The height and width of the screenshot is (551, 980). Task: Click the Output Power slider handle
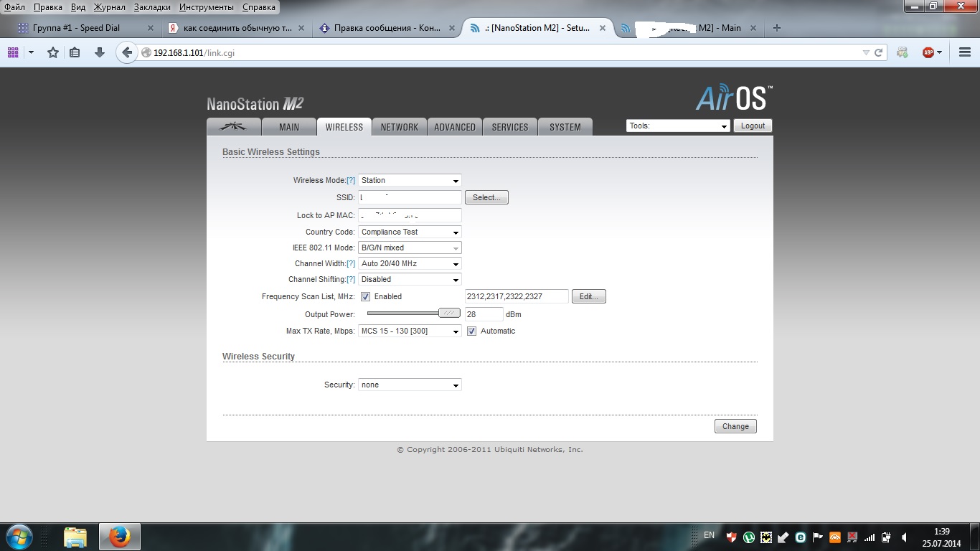coord(449,313)
